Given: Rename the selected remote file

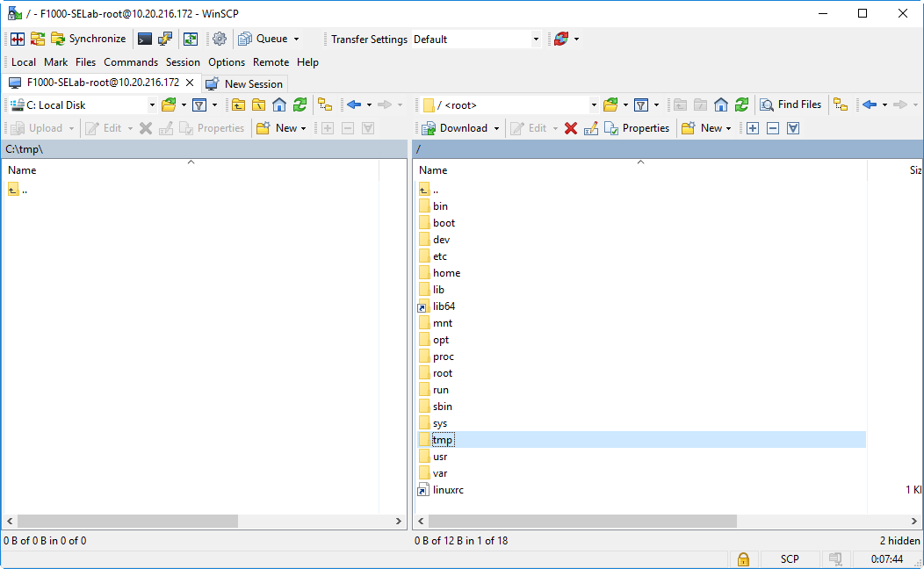Looking at the screenshot, I should tap(591, 128).
